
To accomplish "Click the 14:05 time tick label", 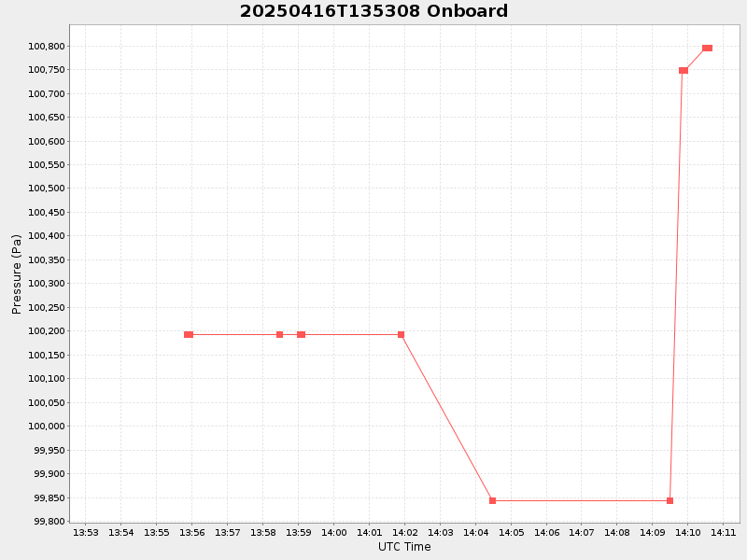I will (511, 532).
